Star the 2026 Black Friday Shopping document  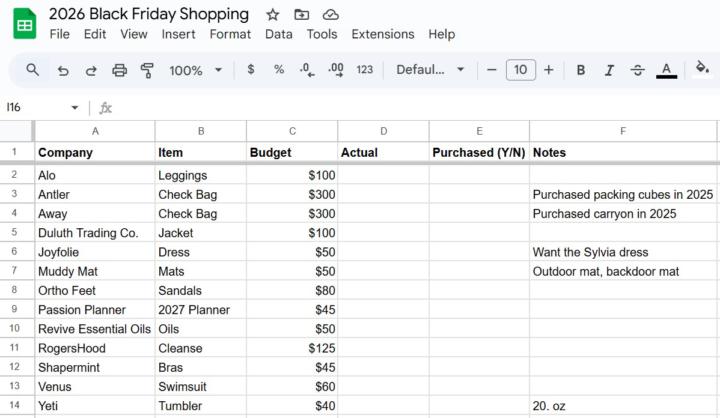pos(273,15)
